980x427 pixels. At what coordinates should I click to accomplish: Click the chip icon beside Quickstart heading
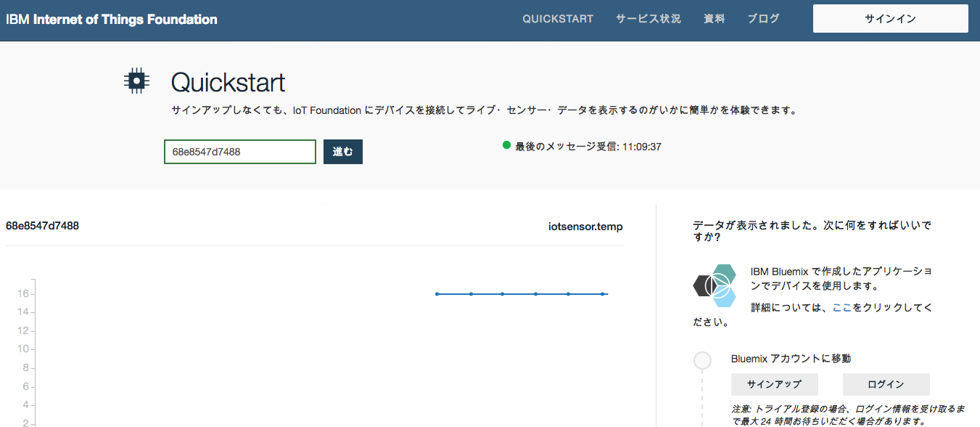point(136,80)
